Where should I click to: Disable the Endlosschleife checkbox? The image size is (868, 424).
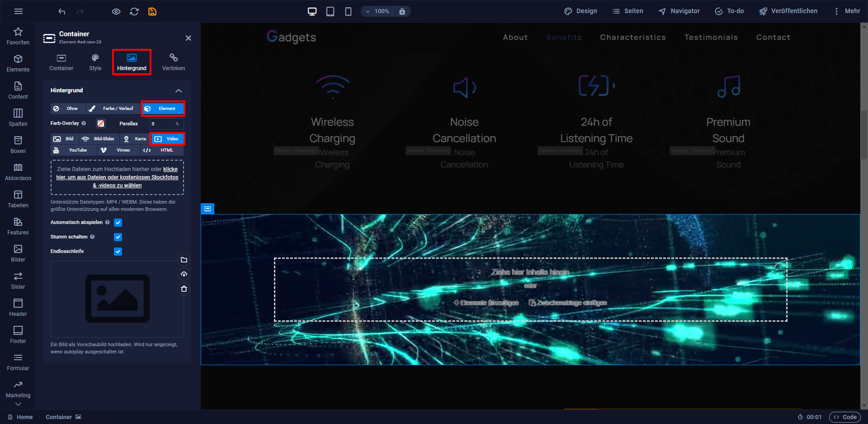coord(118,252)
